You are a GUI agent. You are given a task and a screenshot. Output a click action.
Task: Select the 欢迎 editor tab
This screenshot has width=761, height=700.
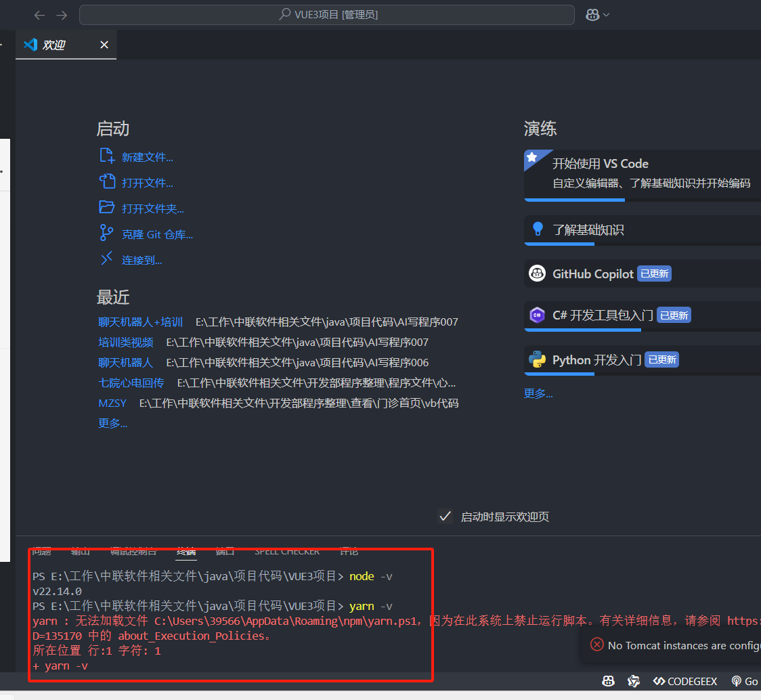[x=66, y=45]
